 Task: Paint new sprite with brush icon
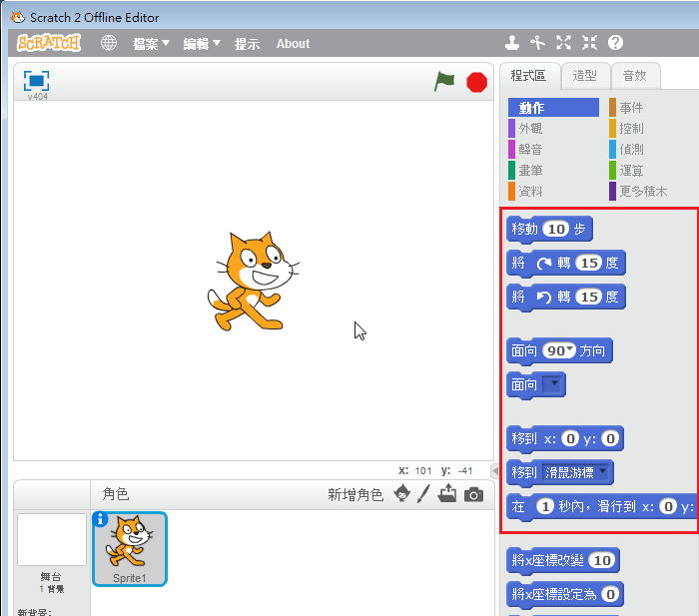coord(423,493)
